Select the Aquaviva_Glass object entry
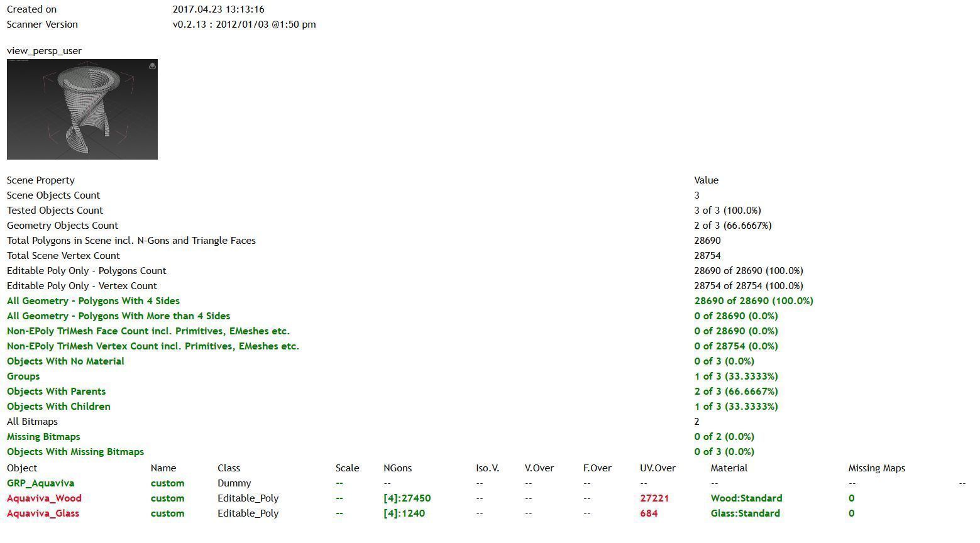The width and height of the screenshot is (980, 543). [x=43, y=513]
